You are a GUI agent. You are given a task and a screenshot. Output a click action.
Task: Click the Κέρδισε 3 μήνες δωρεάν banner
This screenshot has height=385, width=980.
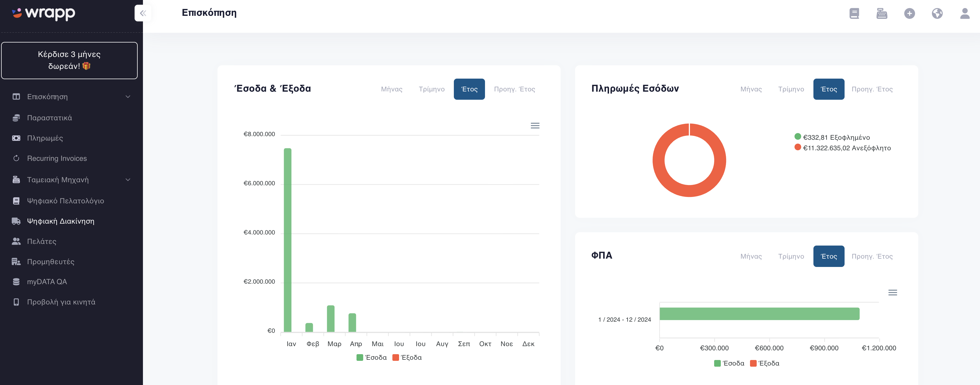coord(69,61)
